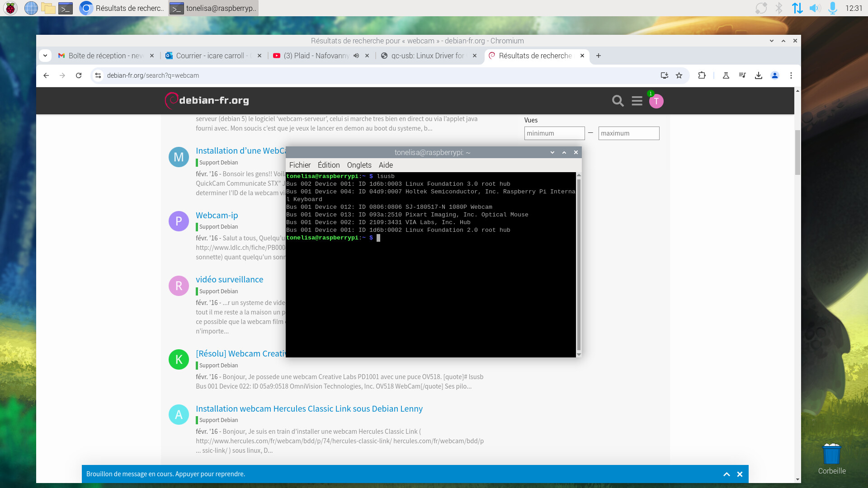
Task: Open the Bluetooth tray icon
Action: tap(779, 8)
